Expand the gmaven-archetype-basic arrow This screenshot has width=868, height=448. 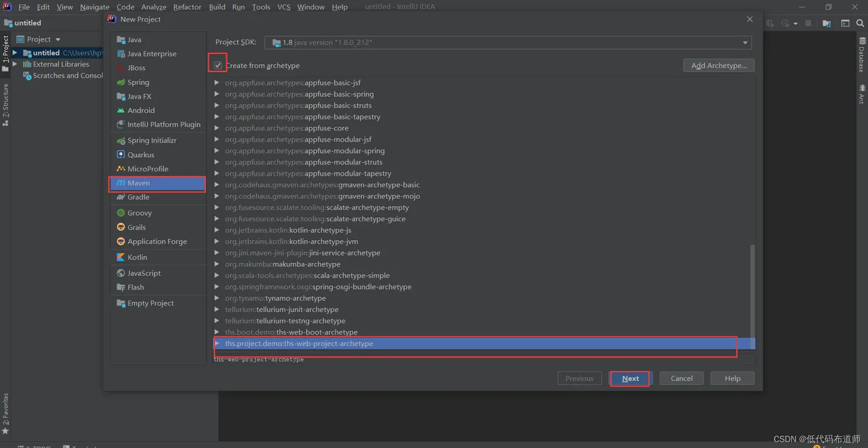click(216, 185)
